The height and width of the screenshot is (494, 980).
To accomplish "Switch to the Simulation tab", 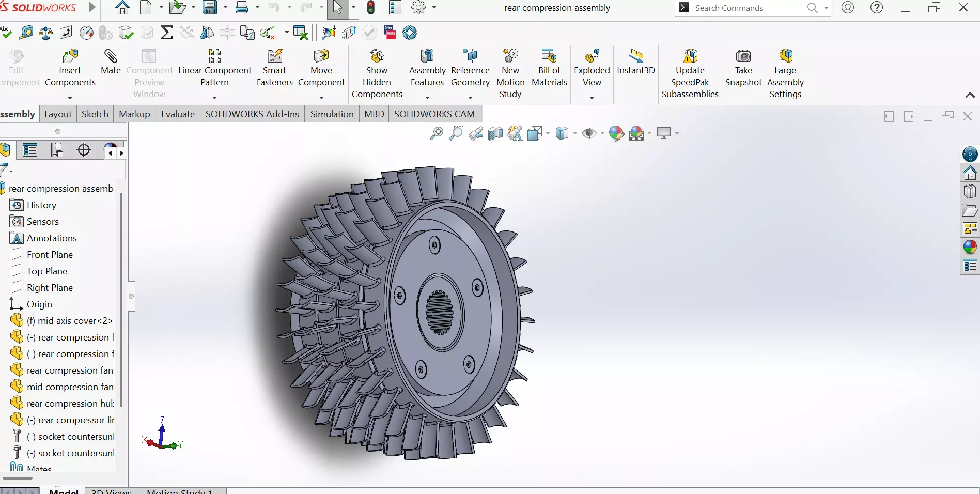I will [x=332, y=114].
